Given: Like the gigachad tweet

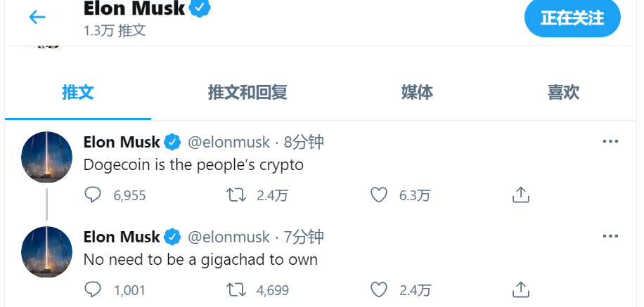Looking at the screenshot, I should click(379, 289).
